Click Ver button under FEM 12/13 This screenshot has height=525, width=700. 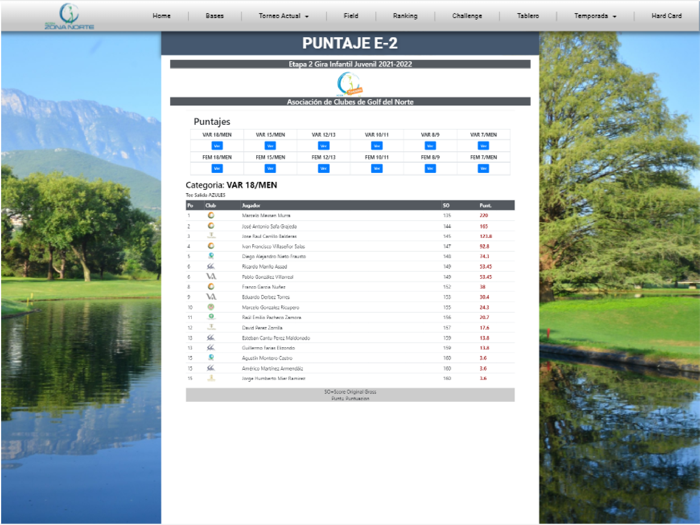[324, 168]
